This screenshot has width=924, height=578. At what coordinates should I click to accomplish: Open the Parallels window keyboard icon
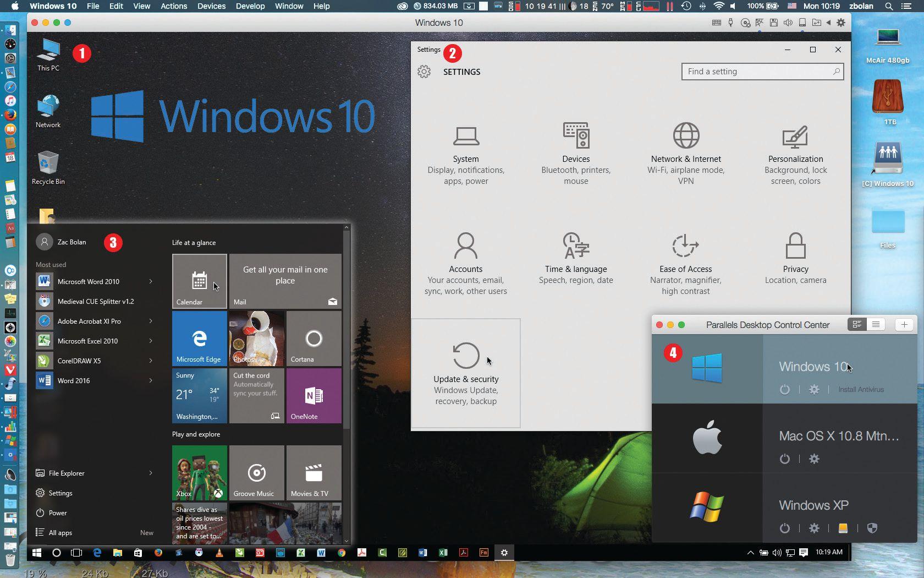point(716,23)
